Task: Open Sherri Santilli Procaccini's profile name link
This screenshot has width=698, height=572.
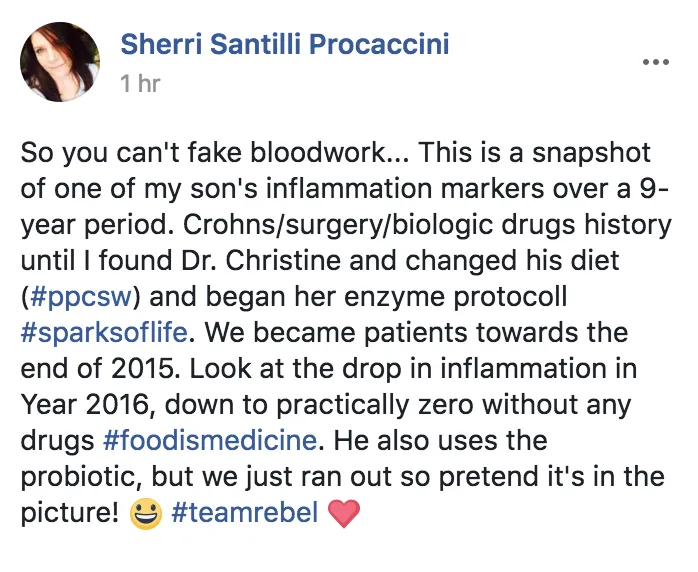Action: click(x=284, y=44)
